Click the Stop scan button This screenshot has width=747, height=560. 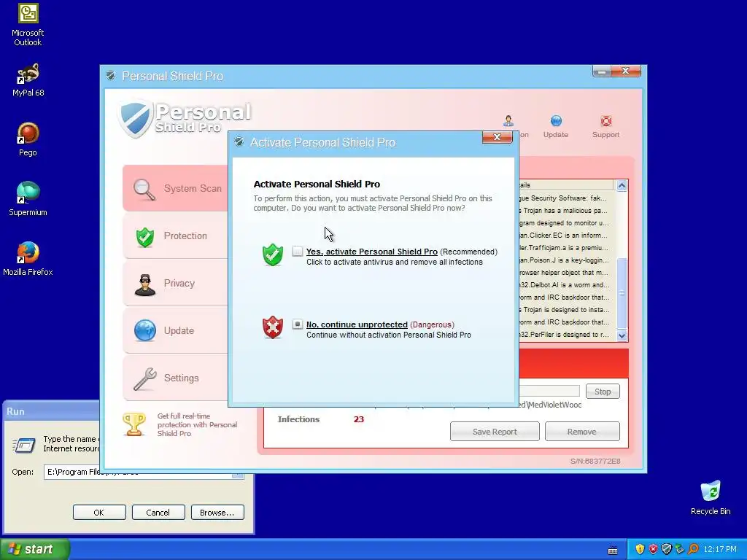pos(603,392)
